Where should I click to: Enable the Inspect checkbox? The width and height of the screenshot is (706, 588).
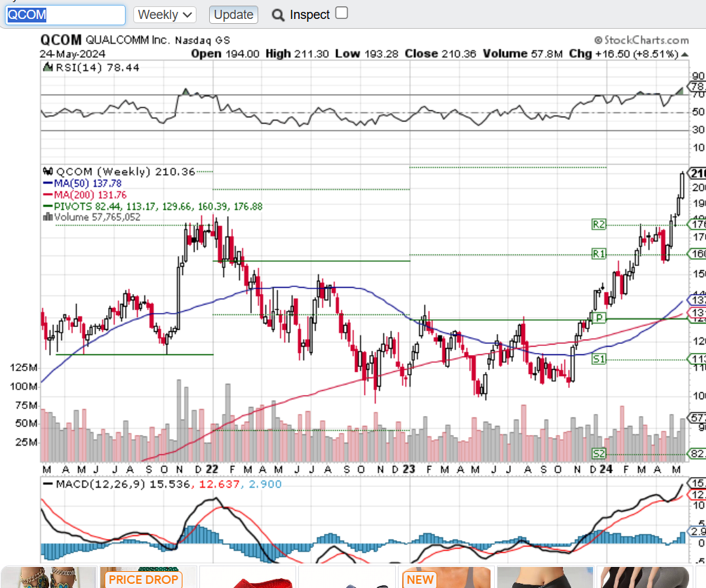[342, 13]
